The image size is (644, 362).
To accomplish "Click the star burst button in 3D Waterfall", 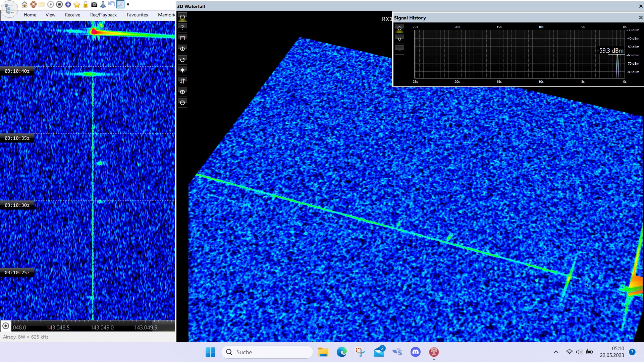I will pos(182,70).
